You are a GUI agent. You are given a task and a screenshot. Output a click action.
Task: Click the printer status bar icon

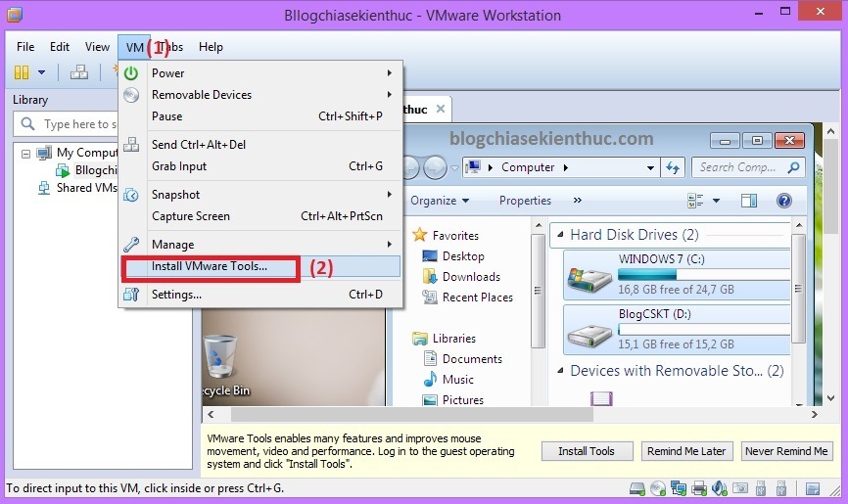pyautogui.click(x=699, y=488)
